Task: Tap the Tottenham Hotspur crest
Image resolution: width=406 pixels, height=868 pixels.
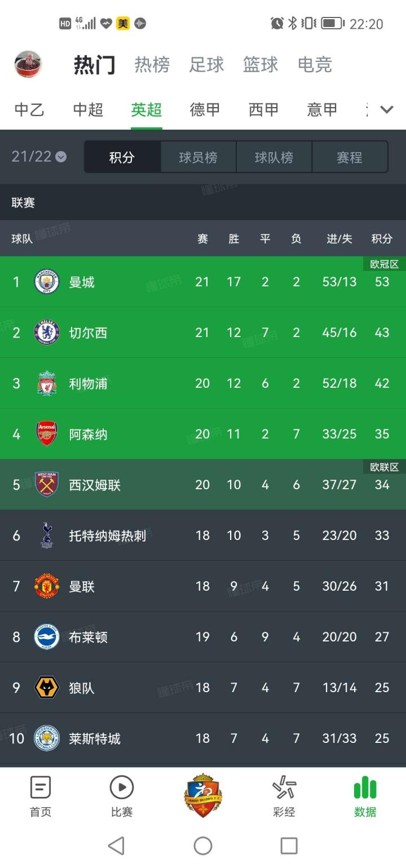Action: (47, 535)
